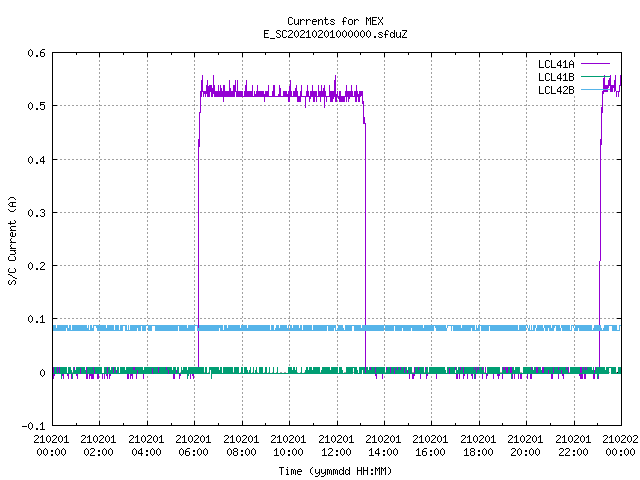The width and height of the screenshot is (640, 480).
Task: Click the LCL42B legend label
Action: point(556,90)
